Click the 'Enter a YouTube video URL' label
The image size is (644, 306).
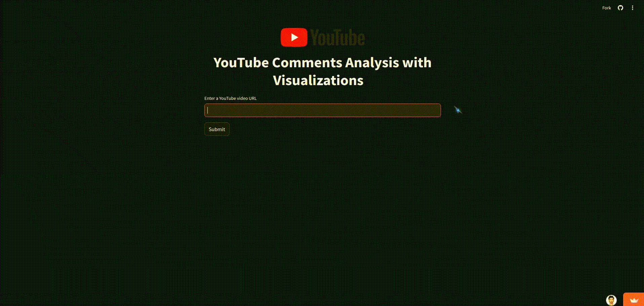pos(231,98)
